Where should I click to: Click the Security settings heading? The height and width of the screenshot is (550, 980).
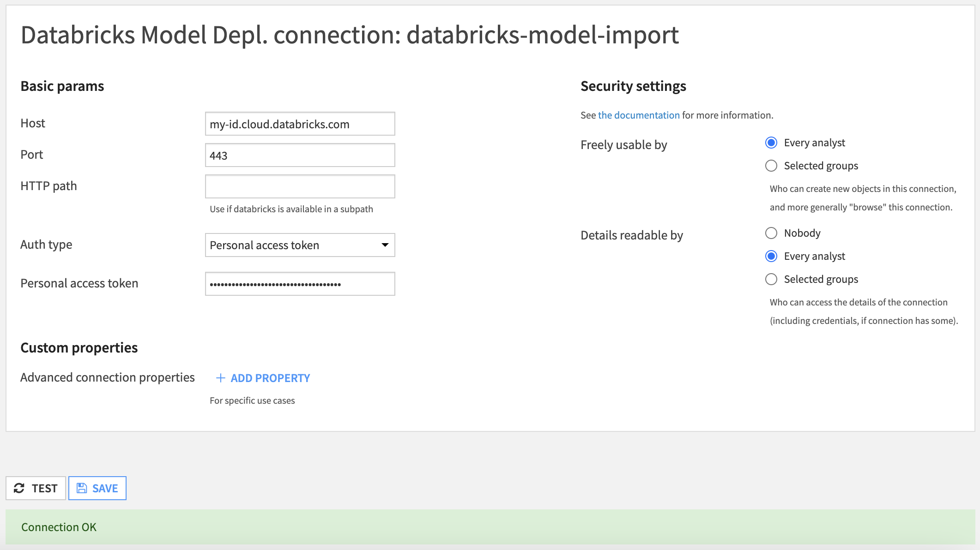click(x=633, y=86)
